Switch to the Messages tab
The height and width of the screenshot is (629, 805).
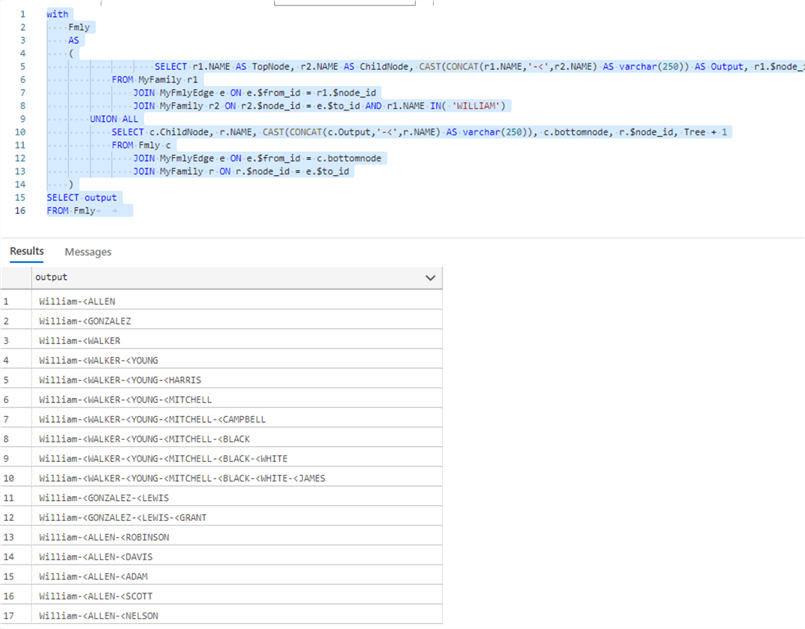88,252
